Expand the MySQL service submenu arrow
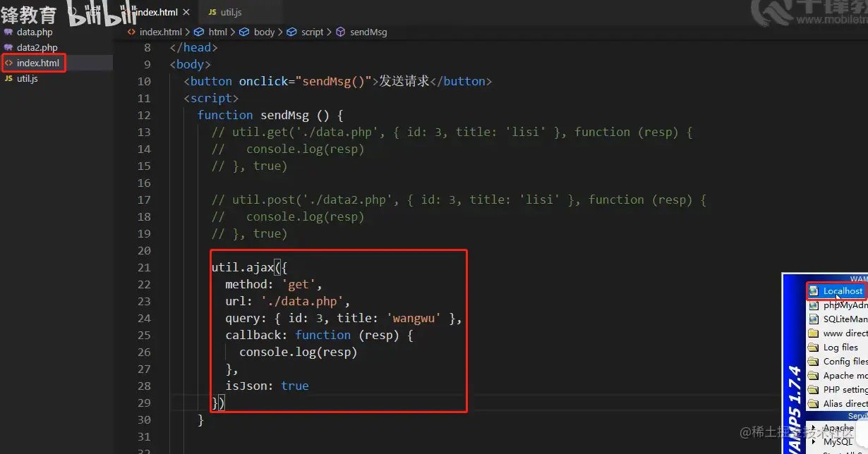868x454 pixels. [814, 443]
